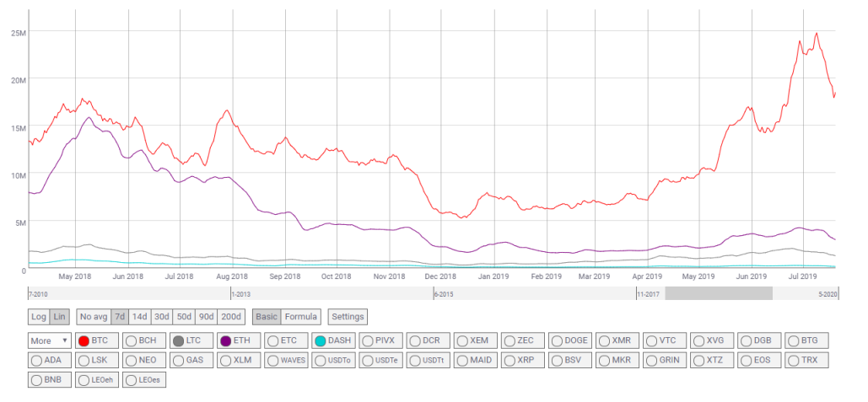Click the May 2018 axis label
The image size is (868, 402).
(x=75, y=276)
